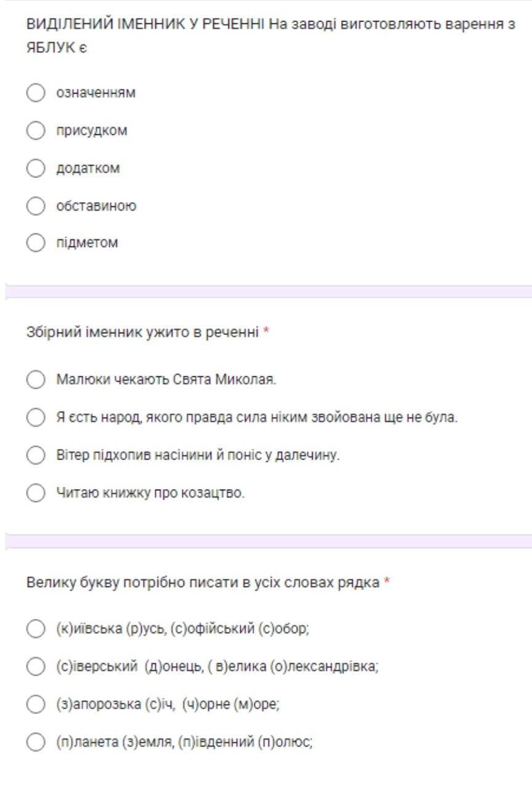Mark the '(п)ланета (з)емля' option
This screenshot has height=797, width=532.
click(36, 742)
